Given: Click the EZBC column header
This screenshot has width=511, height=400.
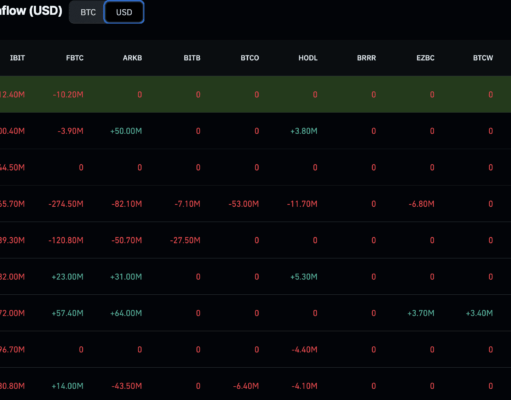Looking at the screenshot, I should click(x=425, y=58).
